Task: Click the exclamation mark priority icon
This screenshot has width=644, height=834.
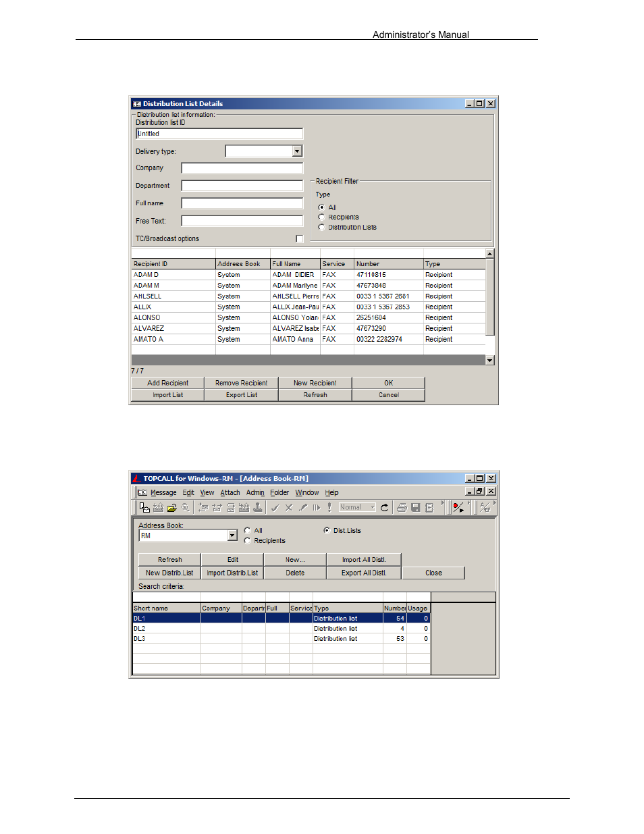Action: [x=329, y=507]
